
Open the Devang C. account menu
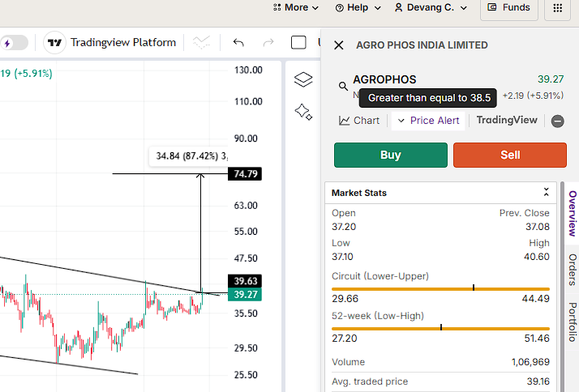pyautogui.click(x=431, y=8)
